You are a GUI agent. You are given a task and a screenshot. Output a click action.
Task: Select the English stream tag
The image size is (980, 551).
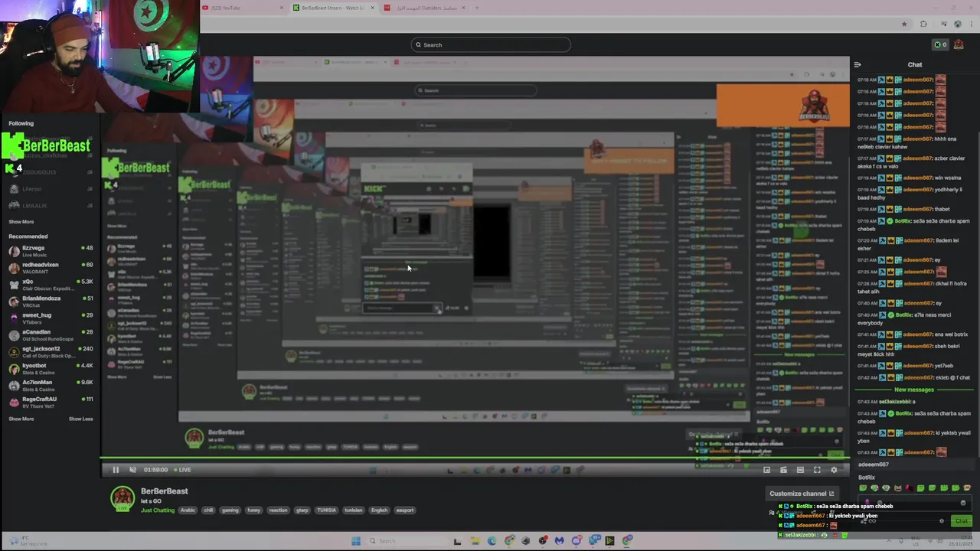coord(380,510)
